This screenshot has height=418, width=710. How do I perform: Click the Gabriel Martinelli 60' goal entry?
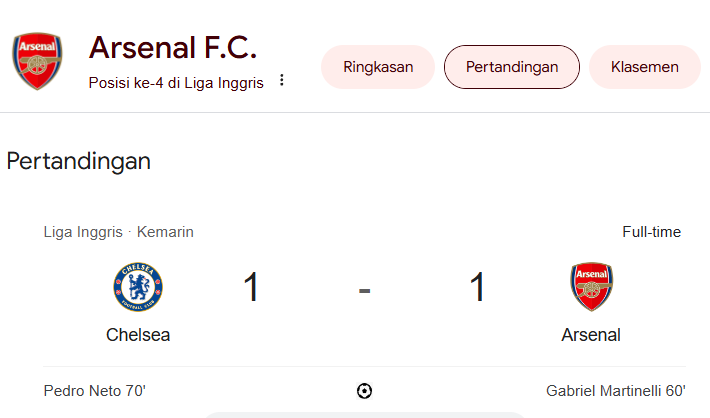coord(613,391)
